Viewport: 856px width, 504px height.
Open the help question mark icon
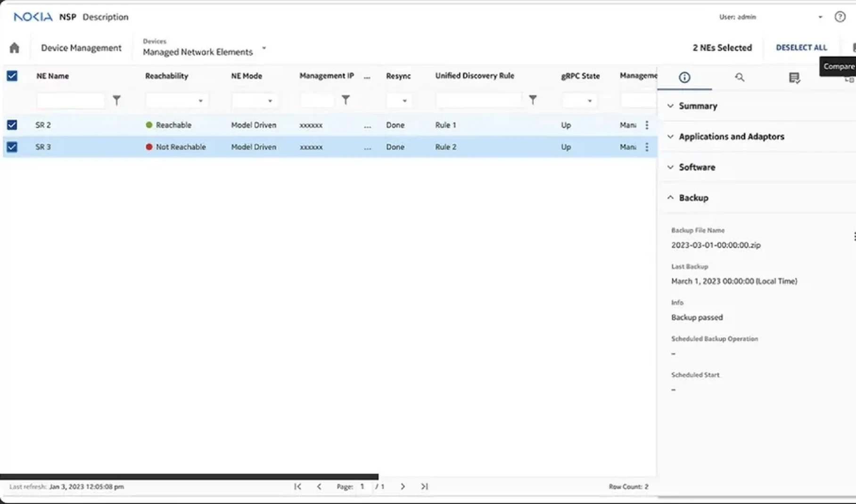(x=840, y=17)
